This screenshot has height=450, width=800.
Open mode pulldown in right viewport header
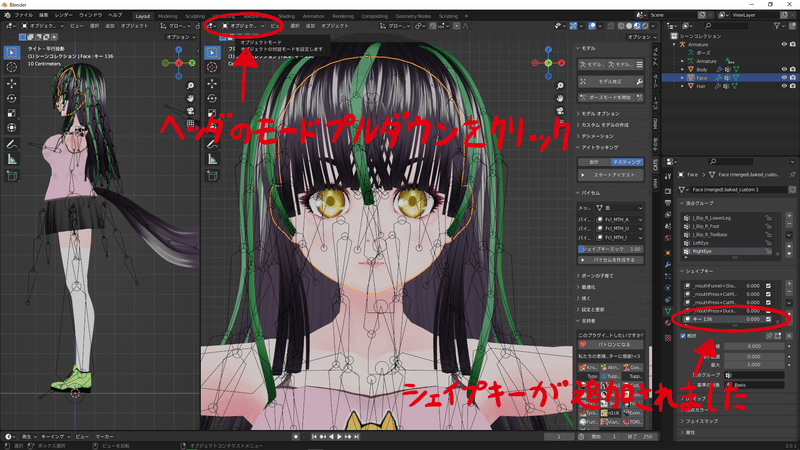(243, 26)
